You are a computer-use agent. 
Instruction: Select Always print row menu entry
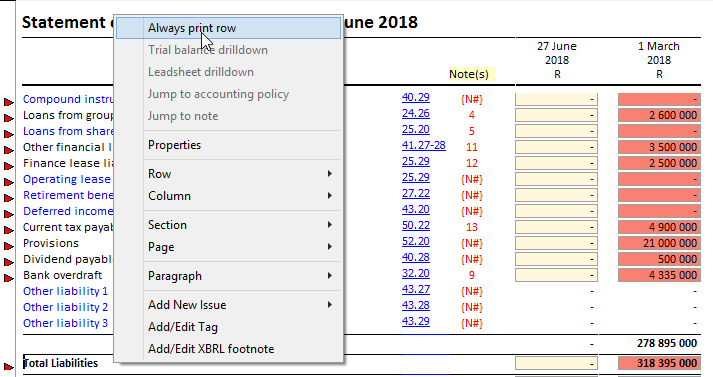(x=228, y=28)
